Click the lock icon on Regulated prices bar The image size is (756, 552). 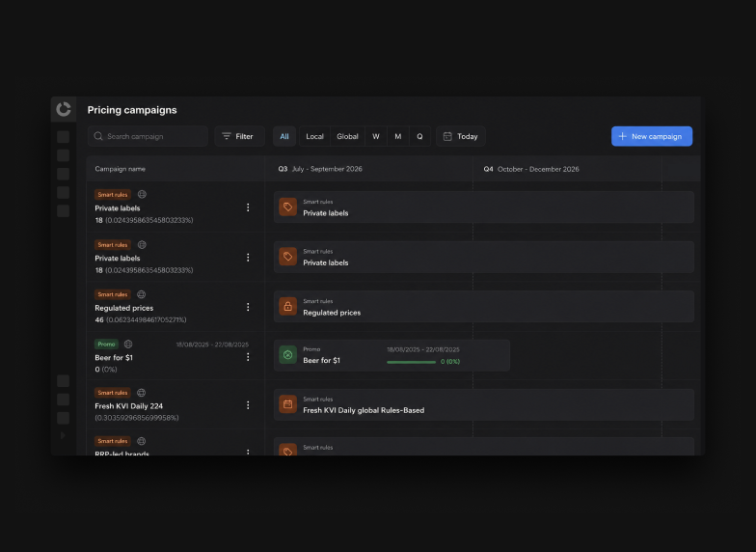[x=287, y=307]
